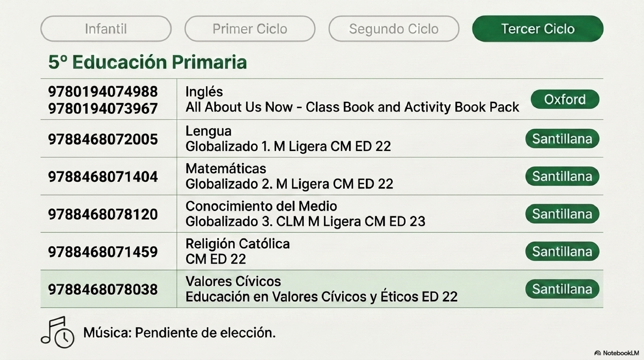
Task: Open the Primer Ciclo tab
Action: tap(250, 29)
